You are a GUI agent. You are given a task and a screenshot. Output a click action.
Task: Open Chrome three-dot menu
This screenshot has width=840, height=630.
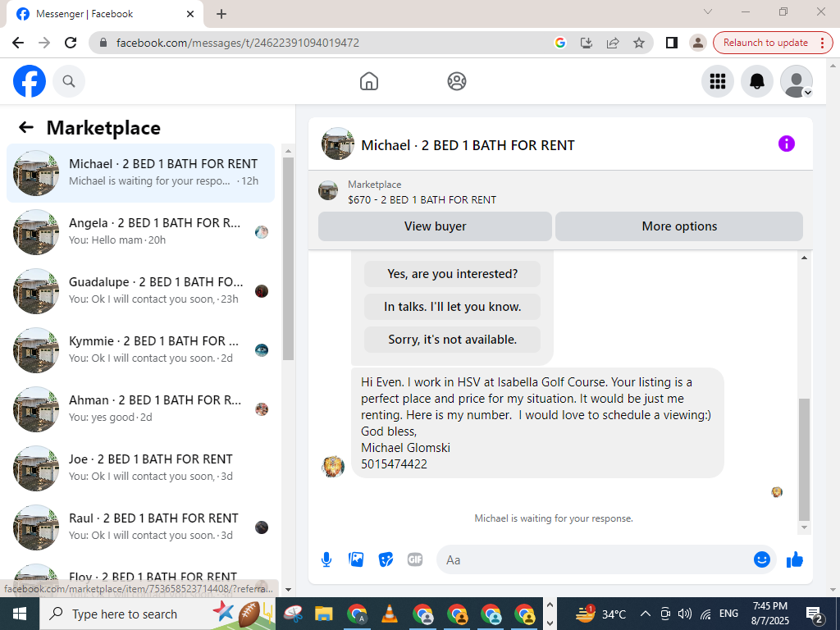point(822,43)
